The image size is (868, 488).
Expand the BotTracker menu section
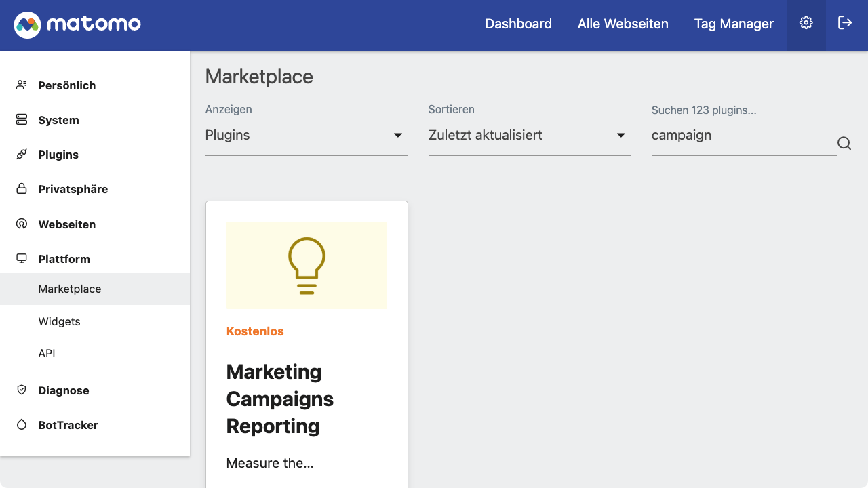click(x=95, y=425)
